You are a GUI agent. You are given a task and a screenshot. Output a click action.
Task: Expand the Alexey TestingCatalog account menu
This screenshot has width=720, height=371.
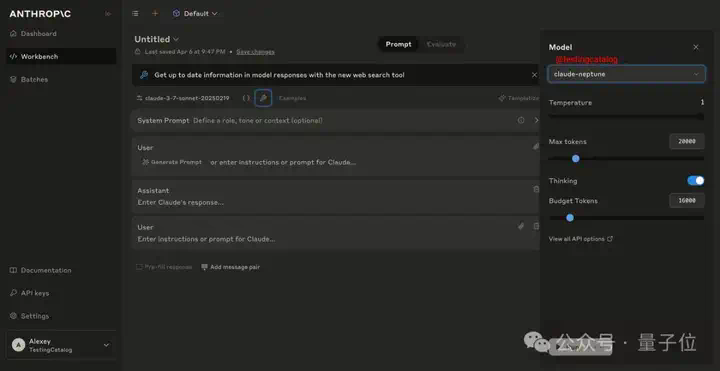click(x=61, y=345)
